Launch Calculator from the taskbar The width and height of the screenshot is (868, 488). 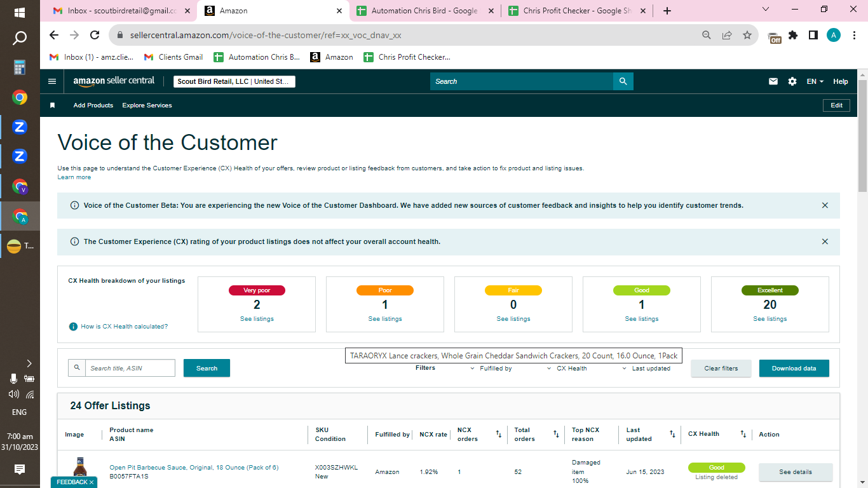[x=20, y=67]
